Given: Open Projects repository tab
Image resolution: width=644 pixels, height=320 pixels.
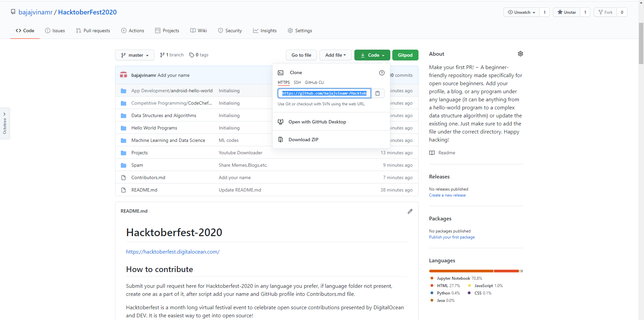Looking at the screenshot, I should 167,31.
